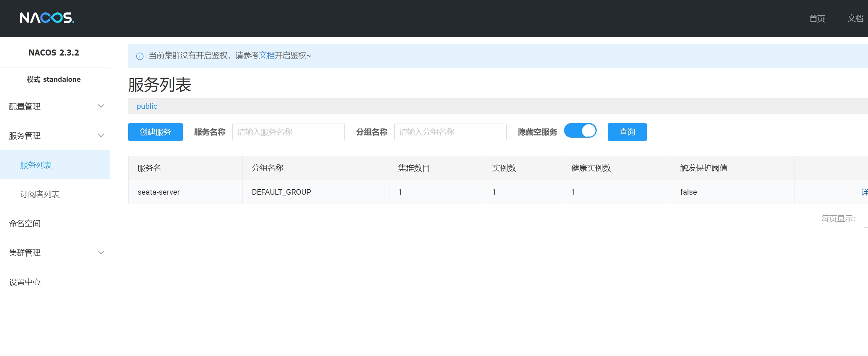Viewport: 868px width, 356px height.
Task: Collapse the 服务管理 menu chevron
Action: 101,135
